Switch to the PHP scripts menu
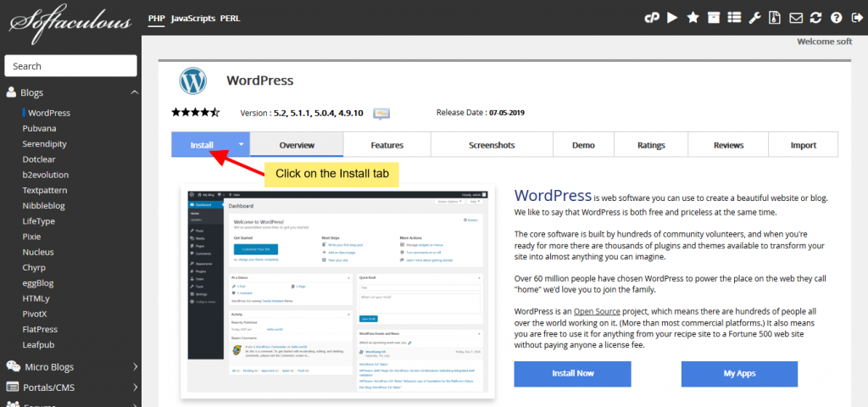 pyautogui.click(x=157, y=19)
